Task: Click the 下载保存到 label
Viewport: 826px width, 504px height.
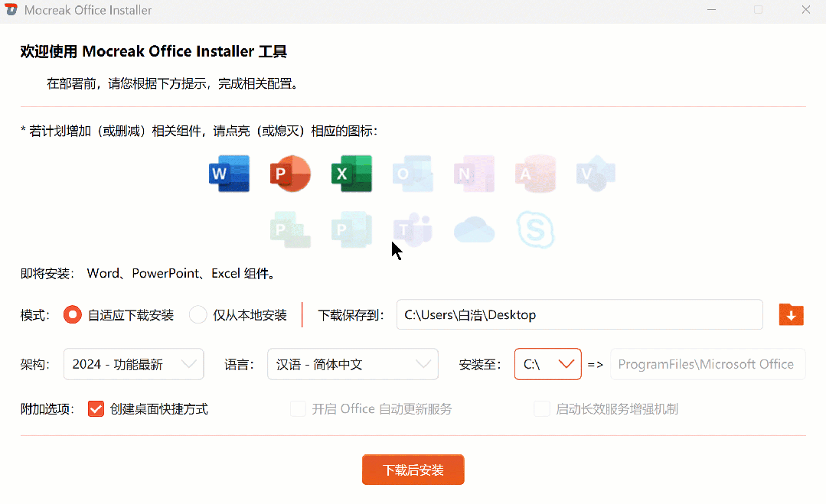Action: [351, 315]
